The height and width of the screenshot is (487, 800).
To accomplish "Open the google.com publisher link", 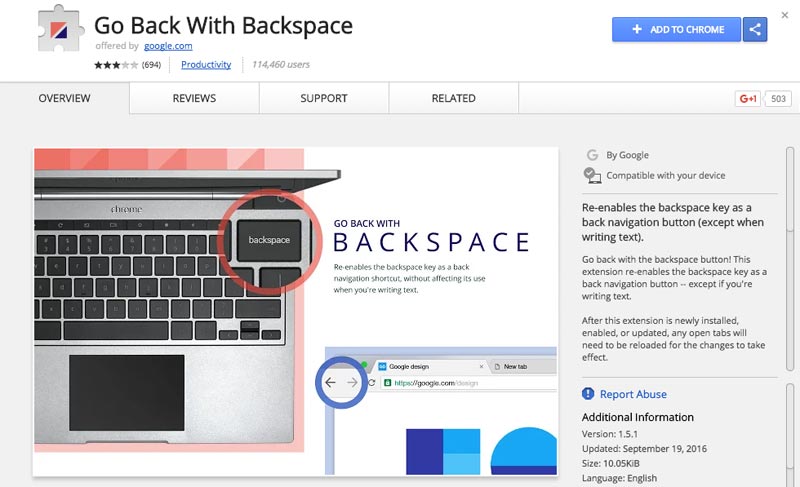I will 168,46.
